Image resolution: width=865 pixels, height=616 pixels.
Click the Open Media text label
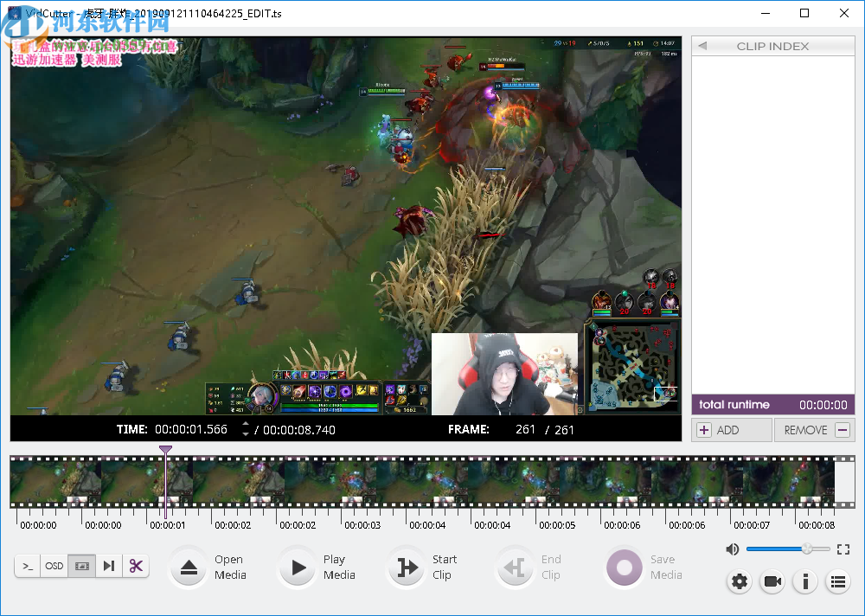pyautogui.click(x=230, y=567)
